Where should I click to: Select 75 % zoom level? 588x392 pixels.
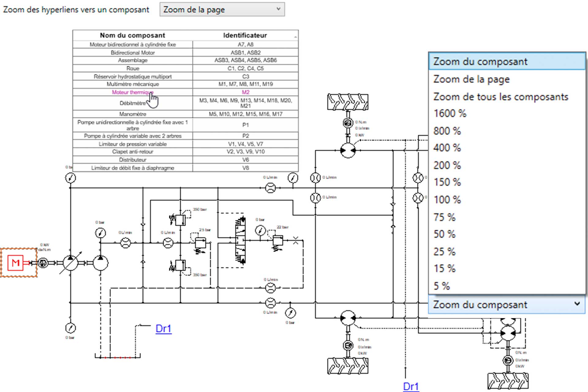(x=507, y=217)
